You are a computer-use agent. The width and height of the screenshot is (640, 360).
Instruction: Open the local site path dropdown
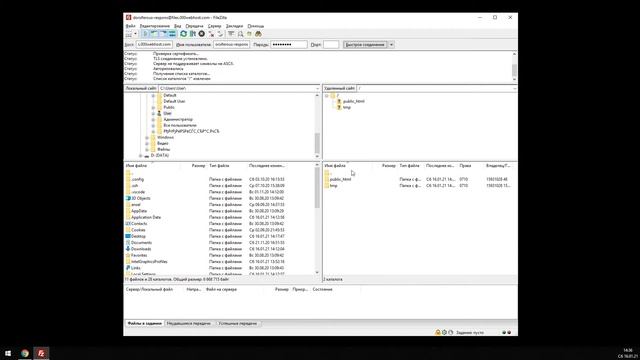(317, 88)
